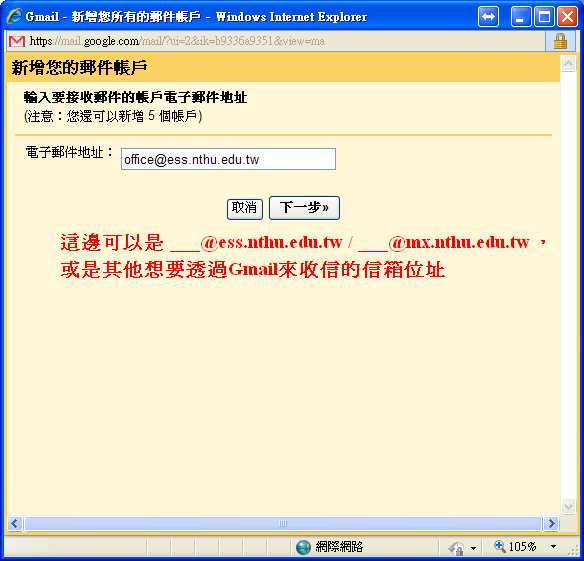584x561 pixels.
Task: Click the email address input field
Action: [x=228, y=159]
